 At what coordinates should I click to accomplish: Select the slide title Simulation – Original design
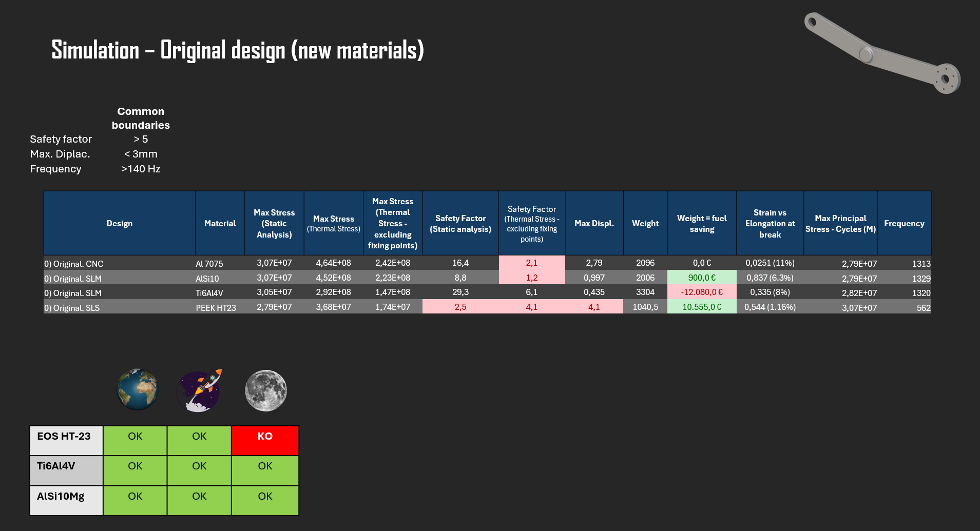pyautogui.click(x=237, y=50)
